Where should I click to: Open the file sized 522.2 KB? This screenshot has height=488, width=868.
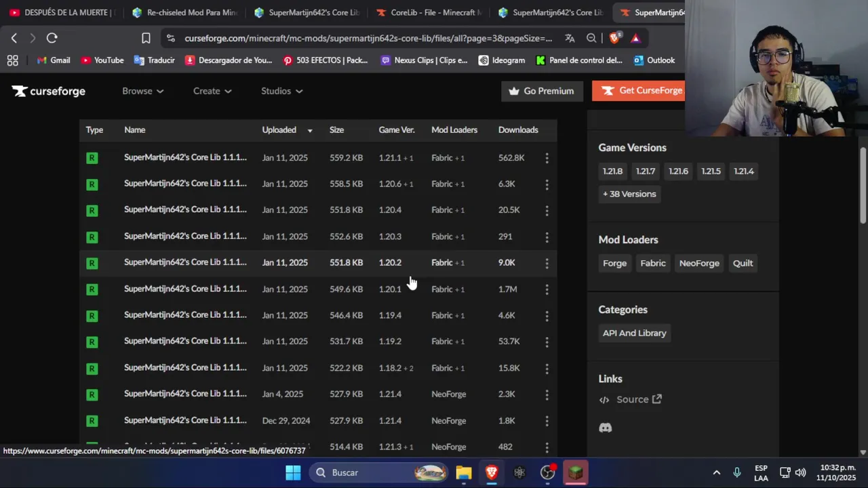pos(318,368)
